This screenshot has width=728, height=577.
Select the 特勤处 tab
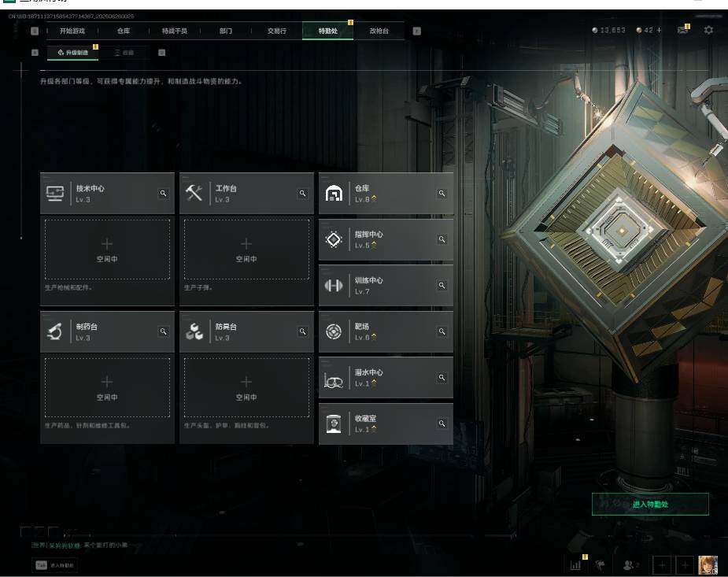tap(327, 31)
